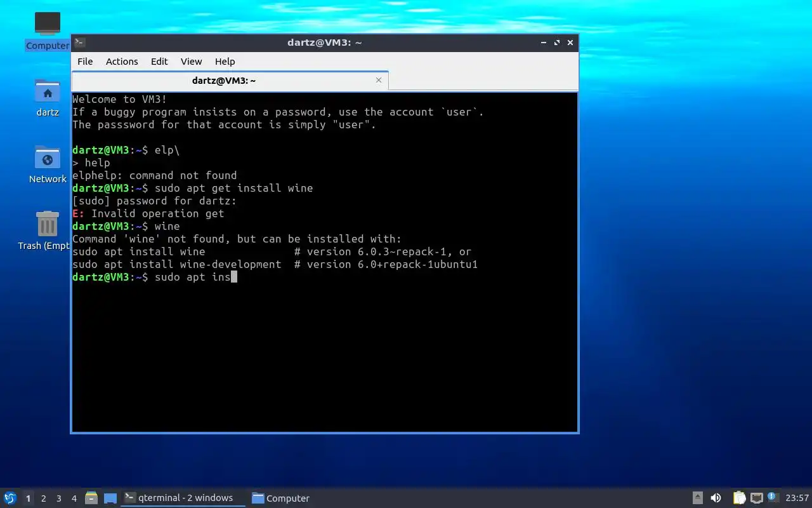Click the terminal icon in QTerminal title bar
The image size is (812, 508).
pos(80,43)
